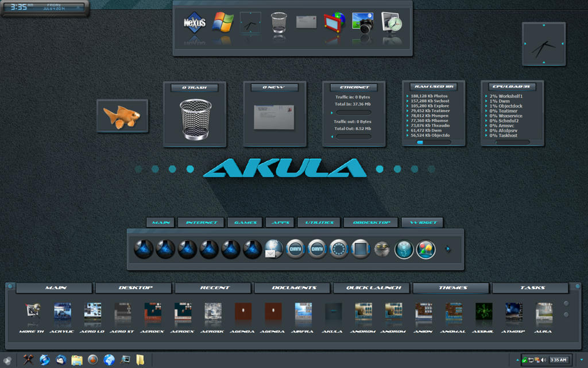The height and width of the screenshot is (368, 588).
Task: Click the RAM USED widget header
Action: [434, 86]
